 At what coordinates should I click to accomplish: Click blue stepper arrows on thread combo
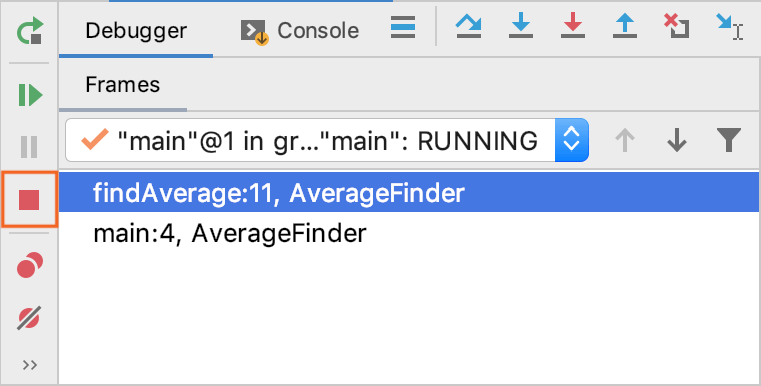(572, 140)
